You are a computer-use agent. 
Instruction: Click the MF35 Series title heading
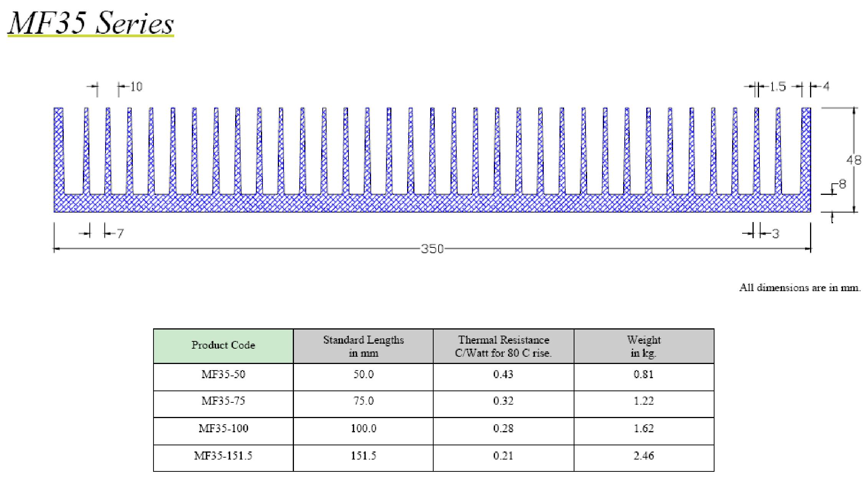[91, 23]
